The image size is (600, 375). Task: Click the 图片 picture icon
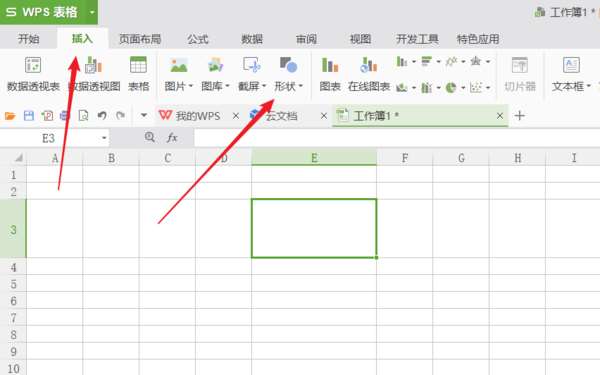pyautogui.click(x=179, y=65)
